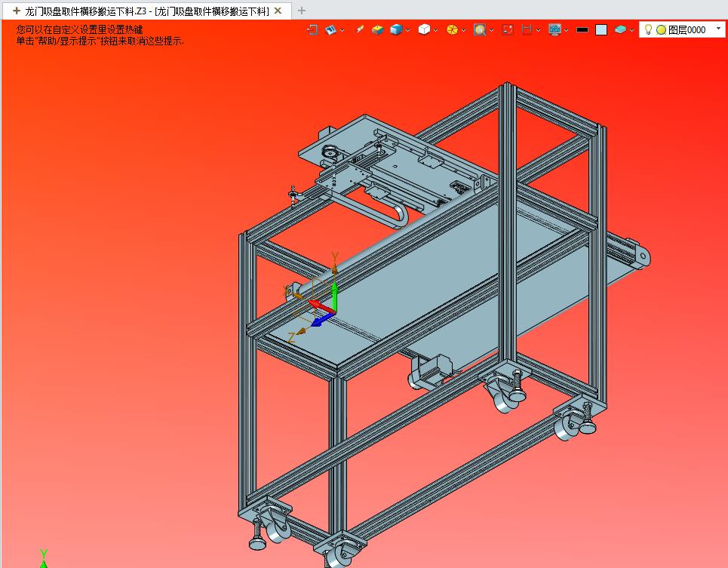Viewport: 728px width, 568px height.
Task: Expand dropdown arrow next to blue shaded cube
Action: click(x=408, y=30)
